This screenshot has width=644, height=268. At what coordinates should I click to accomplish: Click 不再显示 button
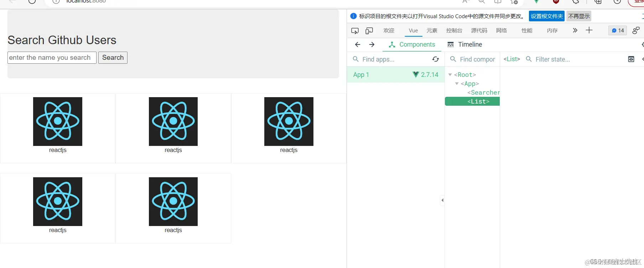pyautogui.click(x=579, y=16)
